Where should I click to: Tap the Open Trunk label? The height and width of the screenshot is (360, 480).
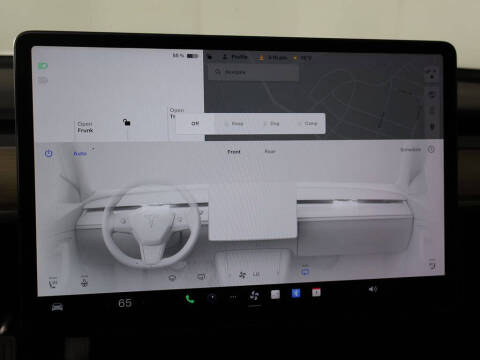click(177, 113)
